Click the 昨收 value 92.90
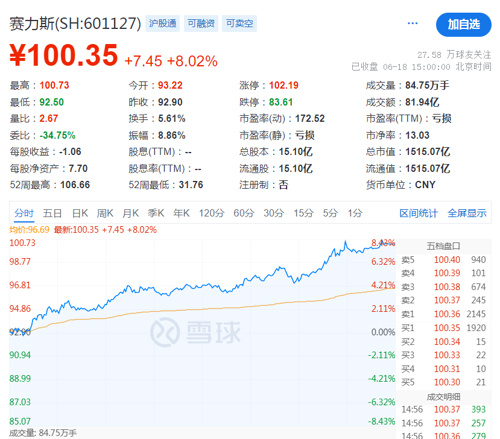The image size is (500, 439). tap(170, 102)
